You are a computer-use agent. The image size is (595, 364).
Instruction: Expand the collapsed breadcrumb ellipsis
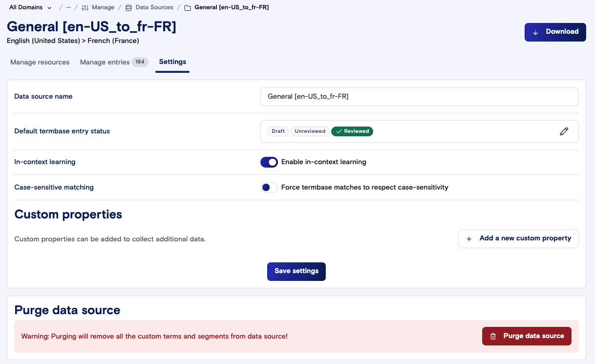tap(68, 7)
